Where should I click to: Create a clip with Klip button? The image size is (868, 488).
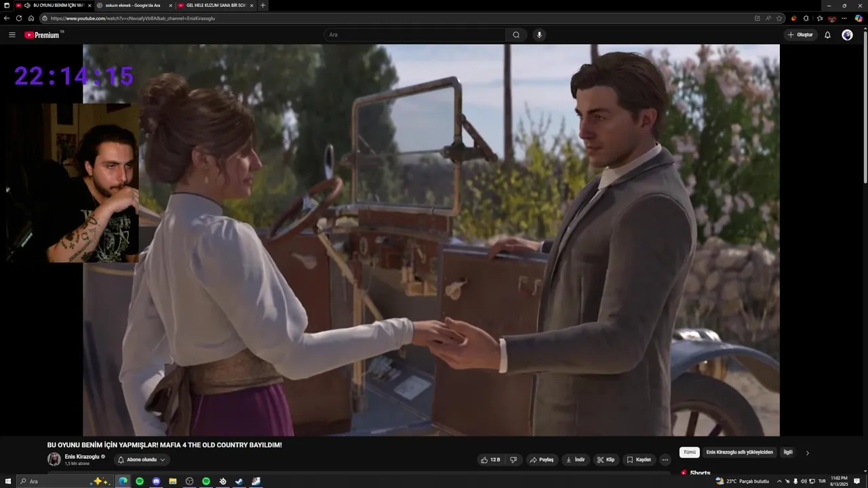point(606,460)
